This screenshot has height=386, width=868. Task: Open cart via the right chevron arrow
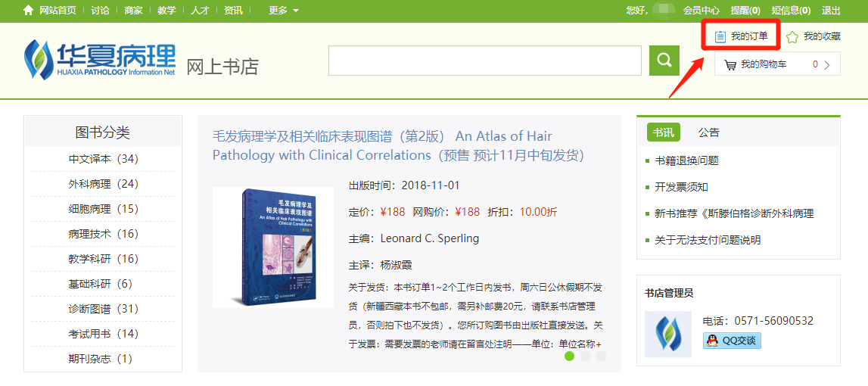point(828,65)
